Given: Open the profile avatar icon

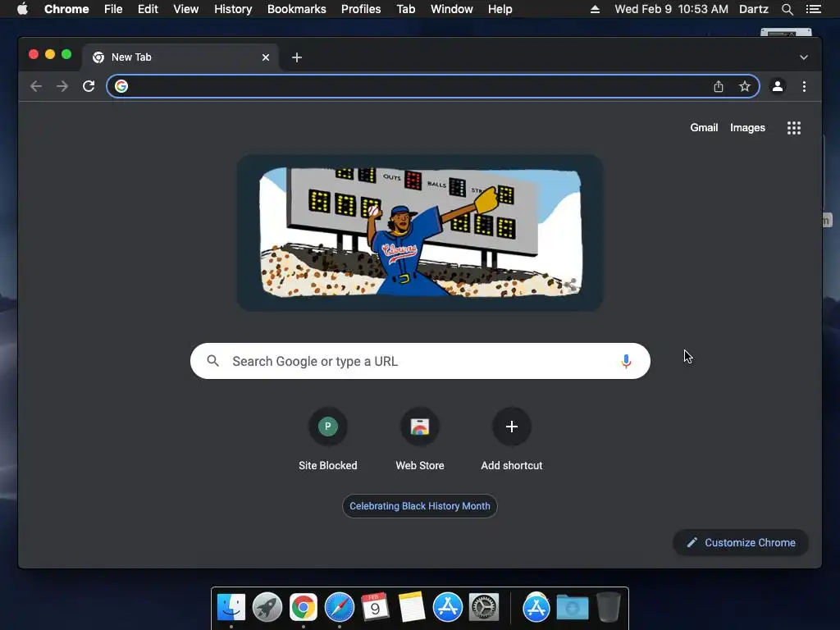Looking at the screenshot, I should point(778,86).
